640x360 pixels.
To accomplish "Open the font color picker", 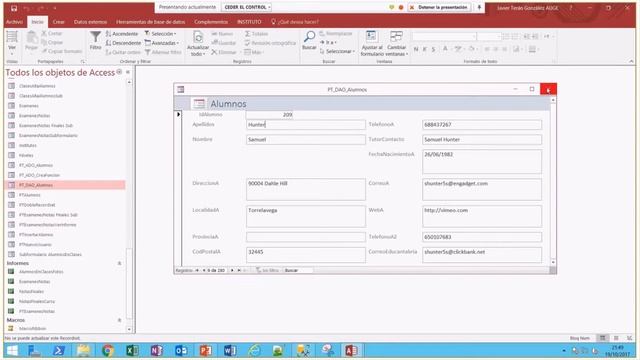I will pos(447,49).
